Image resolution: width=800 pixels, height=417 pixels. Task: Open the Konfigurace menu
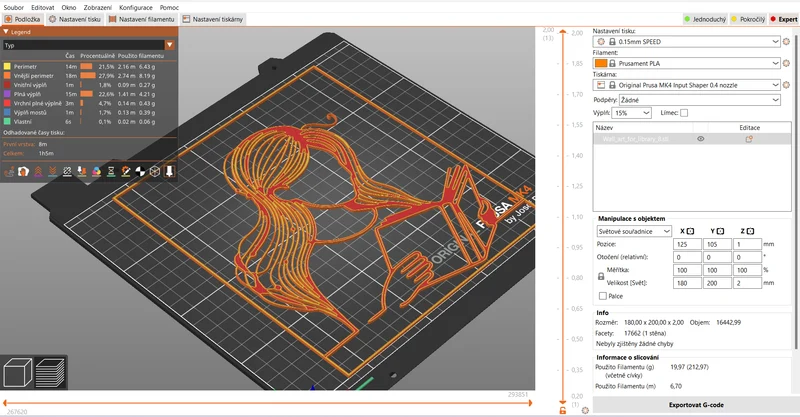point(136,8)
